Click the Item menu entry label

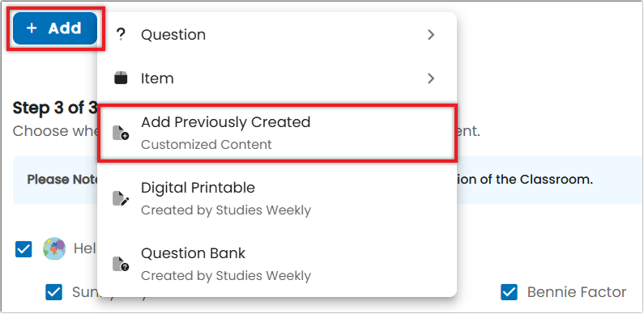click(x=157, y=78)
